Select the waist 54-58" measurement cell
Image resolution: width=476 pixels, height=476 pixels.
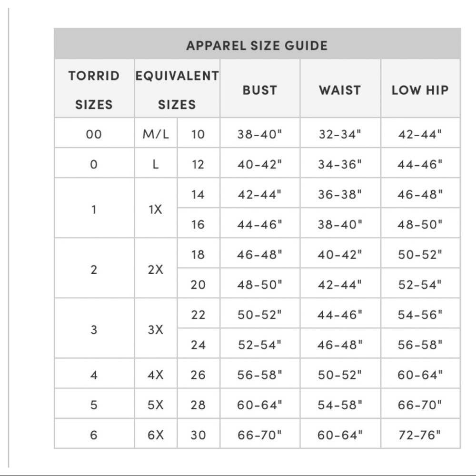340,405
